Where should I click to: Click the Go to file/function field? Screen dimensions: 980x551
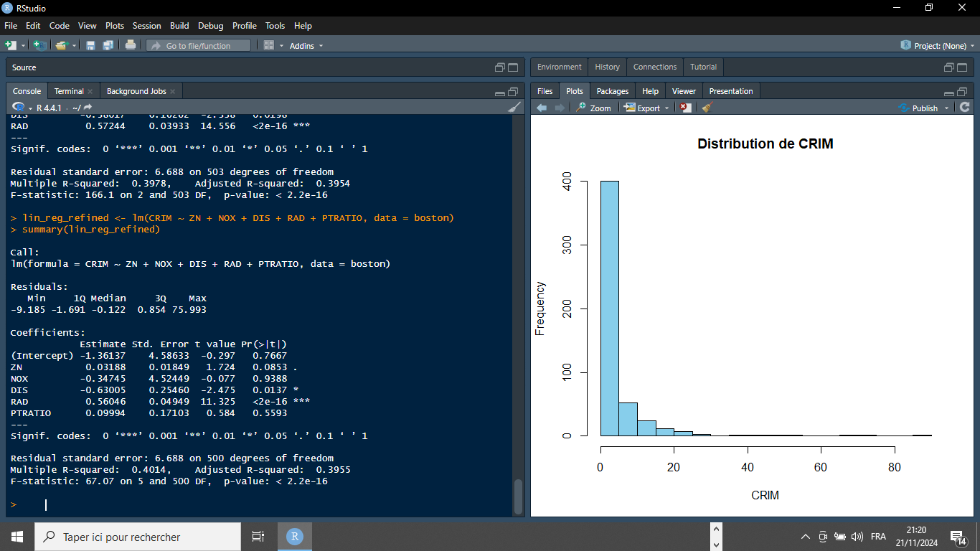coord(199,46)
